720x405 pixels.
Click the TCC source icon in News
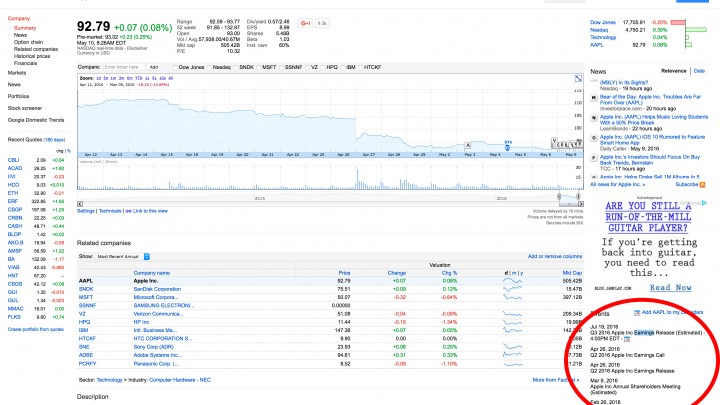(594, 158)
